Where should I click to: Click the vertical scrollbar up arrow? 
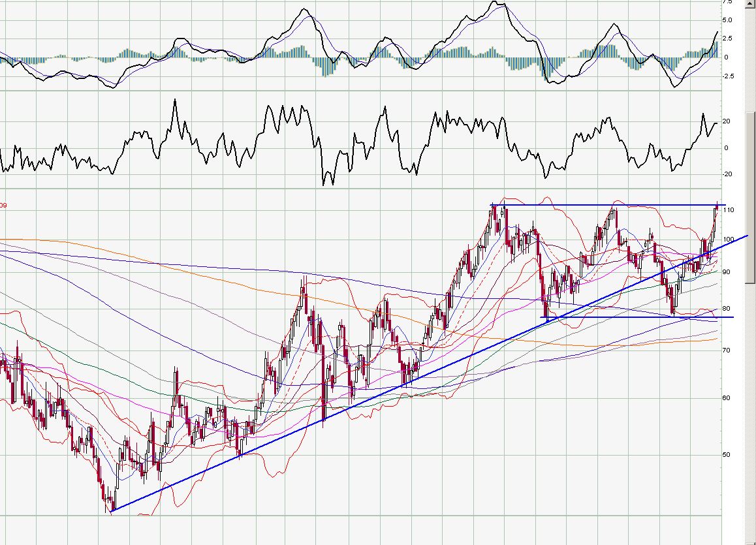750,3
